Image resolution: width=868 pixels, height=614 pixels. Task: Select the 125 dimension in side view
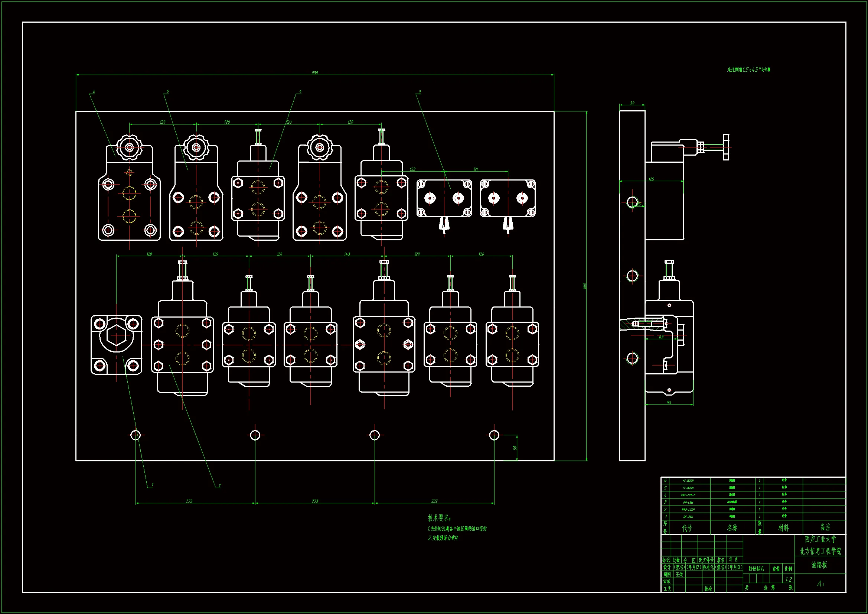tap(651, 179)
